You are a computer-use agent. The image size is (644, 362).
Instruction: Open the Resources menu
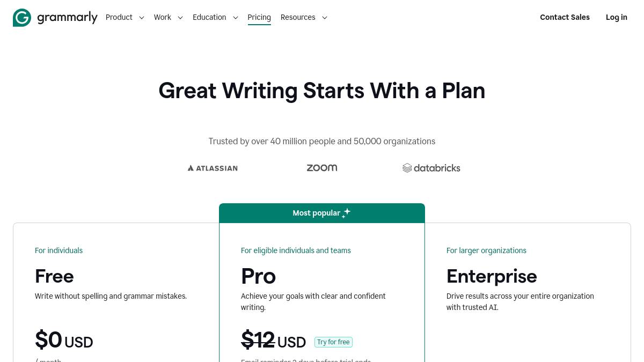click(x=298, y=18)
